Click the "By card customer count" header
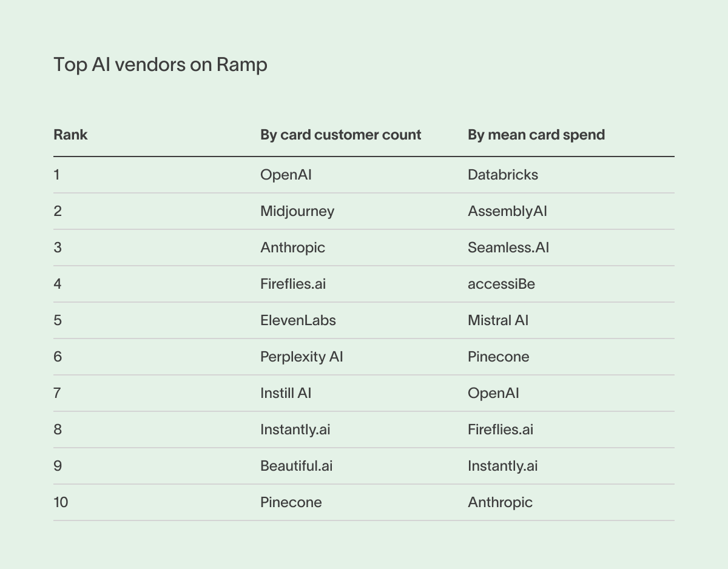728x569 pixels. pos(340,135)
